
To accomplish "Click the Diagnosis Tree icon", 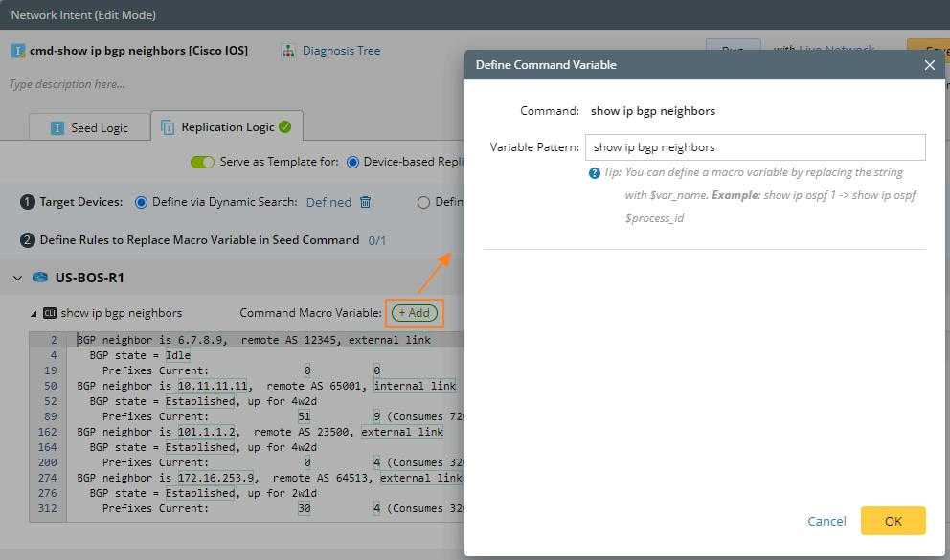I will (288, 51).
